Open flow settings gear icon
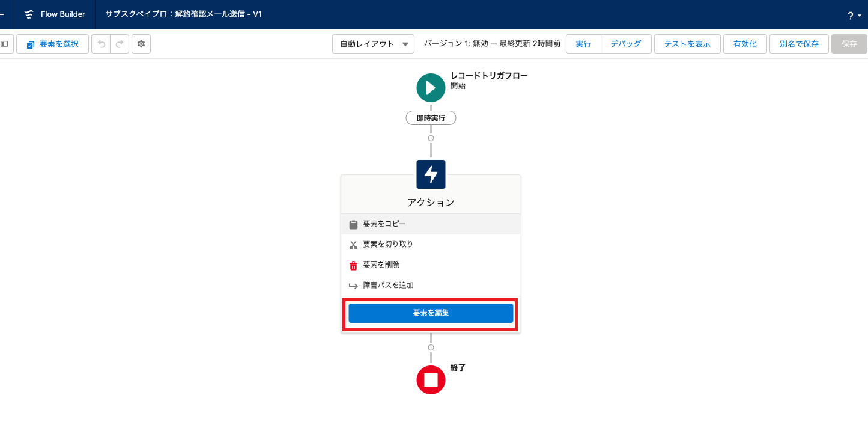The image size is (868, 425). pyautogui.click(x=141, y=44)
